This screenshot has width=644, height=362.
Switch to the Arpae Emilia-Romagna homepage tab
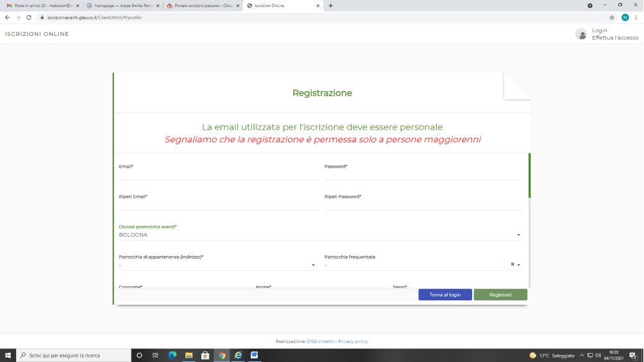pyautogui.click(x=122, y=6)
